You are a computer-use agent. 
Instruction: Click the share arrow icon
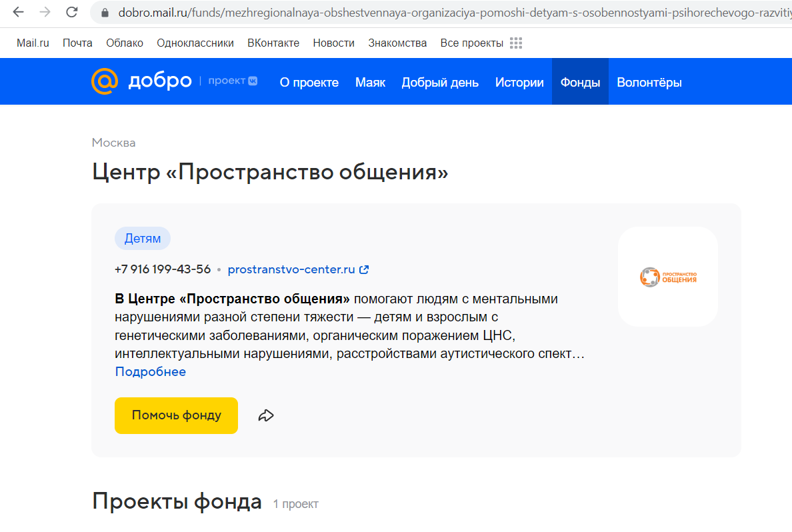[266, 415]
